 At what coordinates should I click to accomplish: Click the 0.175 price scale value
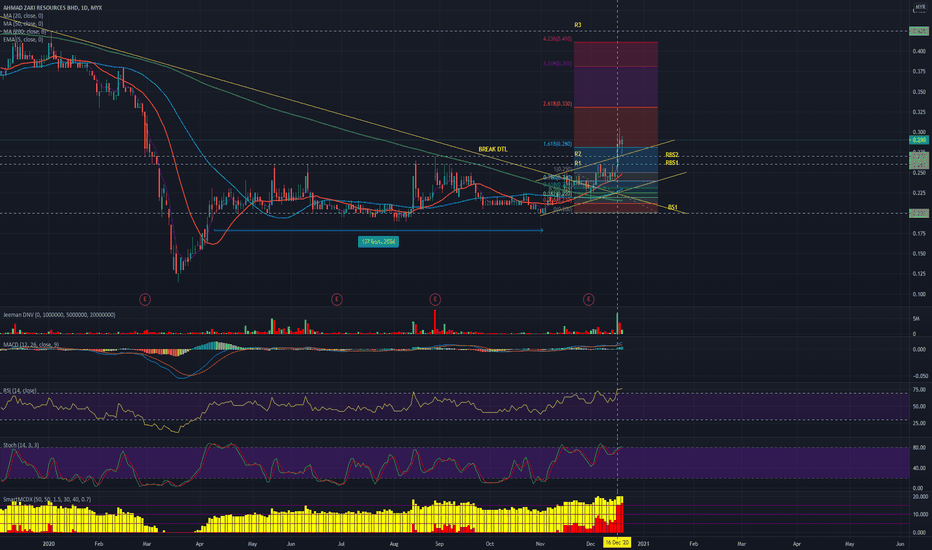(x=919, y=234)
